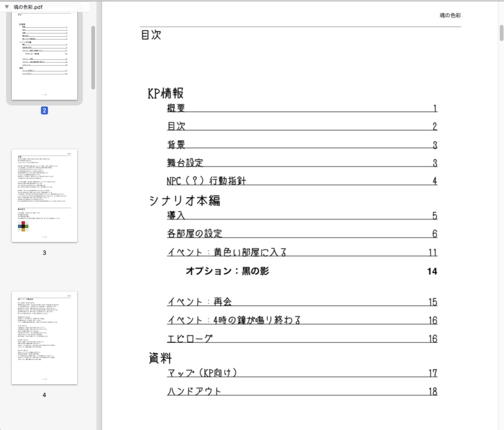
Task: Open the NPC（？）行動指針 entry
Action: click(x=207, y=181)
